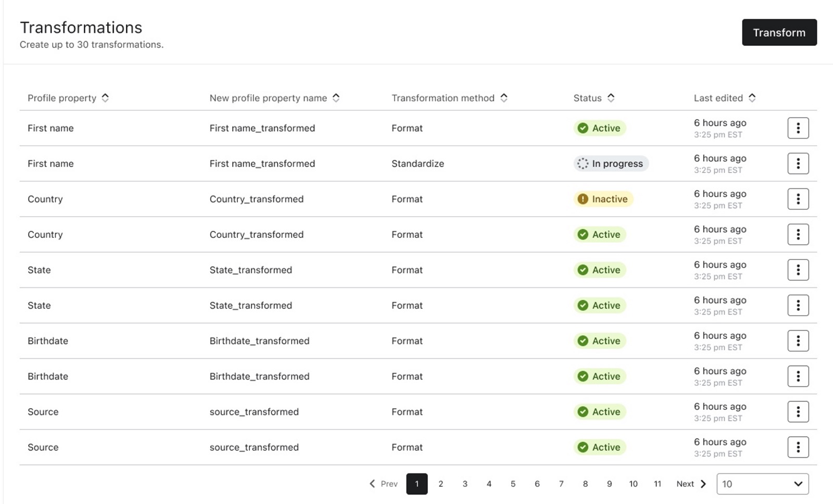Open the rows-per-page dropdown showing 10

click(762, 484)
